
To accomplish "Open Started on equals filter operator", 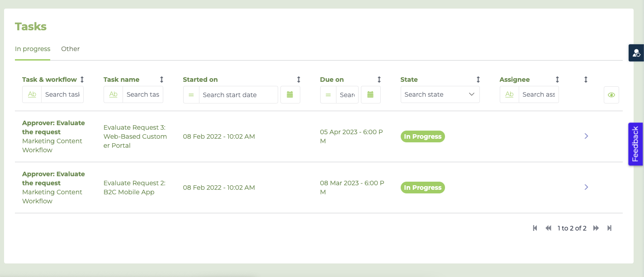I will [191, 95].
